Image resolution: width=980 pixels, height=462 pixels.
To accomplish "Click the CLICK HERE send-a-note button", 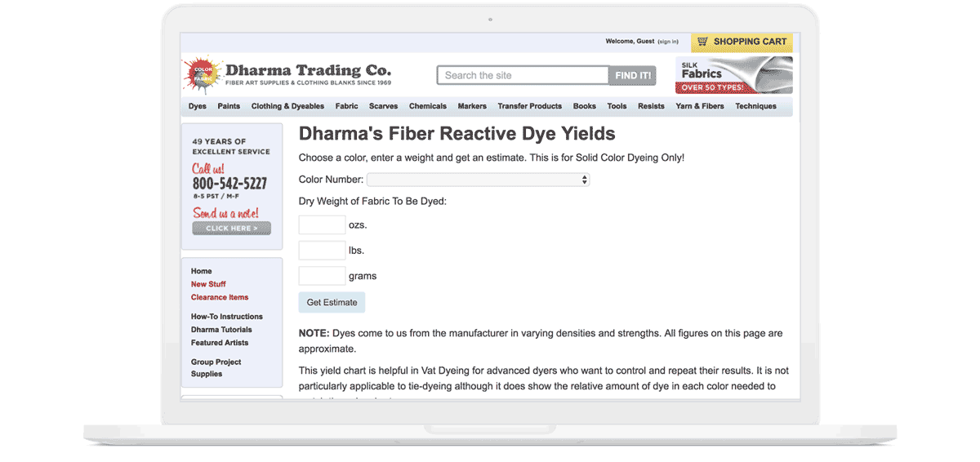I will coord(231,229).
